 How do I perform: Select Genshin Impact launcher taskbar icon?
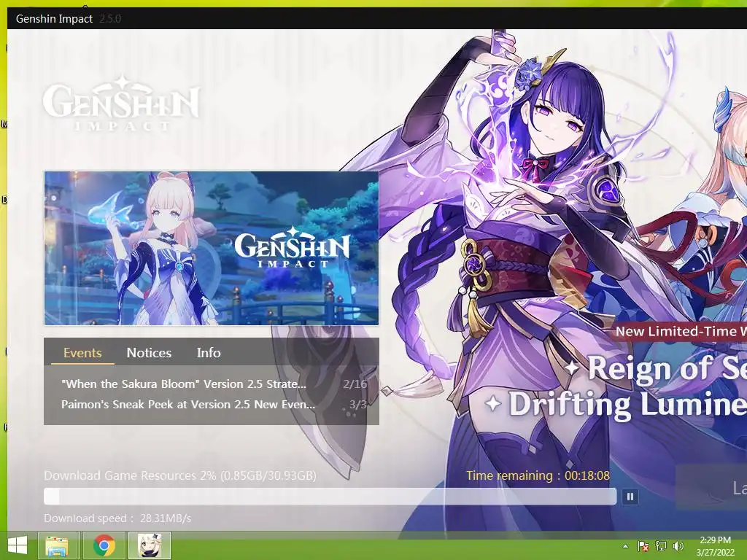150,545
